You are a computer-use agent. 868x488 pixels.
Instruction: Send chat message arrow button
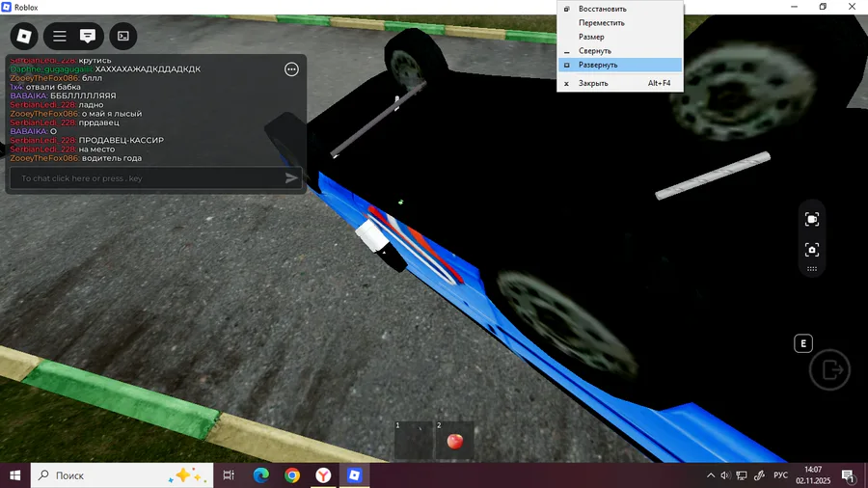[x=291, y=178]
